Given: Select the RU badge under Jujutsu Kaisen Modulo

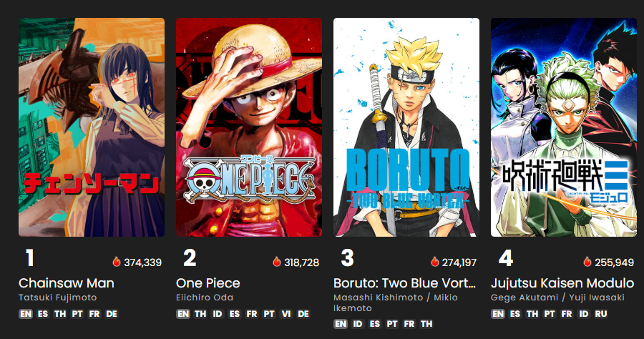Looking at the screenshot, I should (601, 314).
